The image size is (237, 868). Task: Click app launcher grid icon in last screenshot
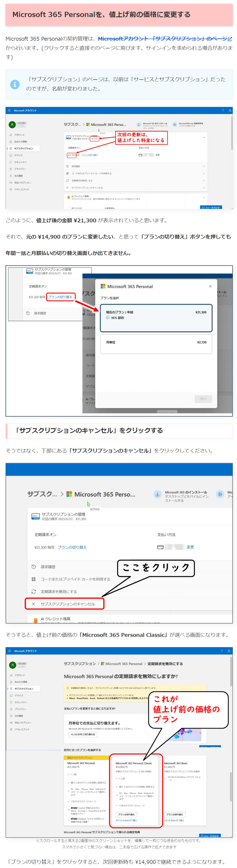coord(9,651)
